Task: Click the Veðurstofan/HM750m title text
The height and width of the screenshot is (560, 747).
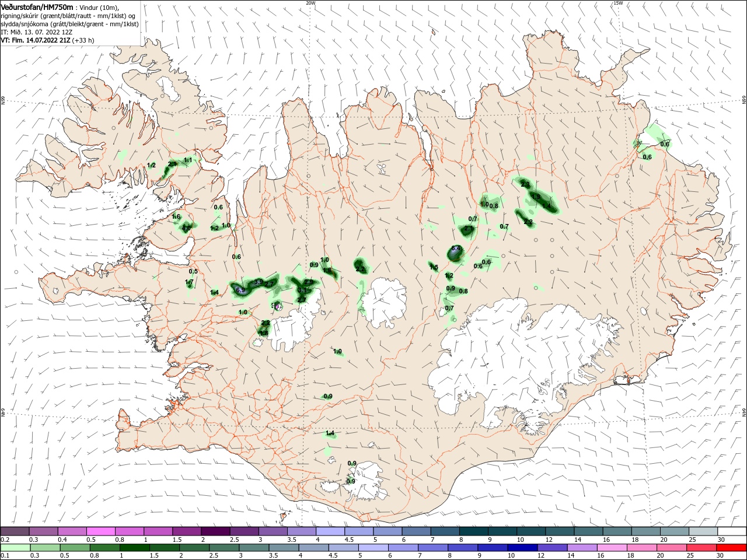Action: 37,7
